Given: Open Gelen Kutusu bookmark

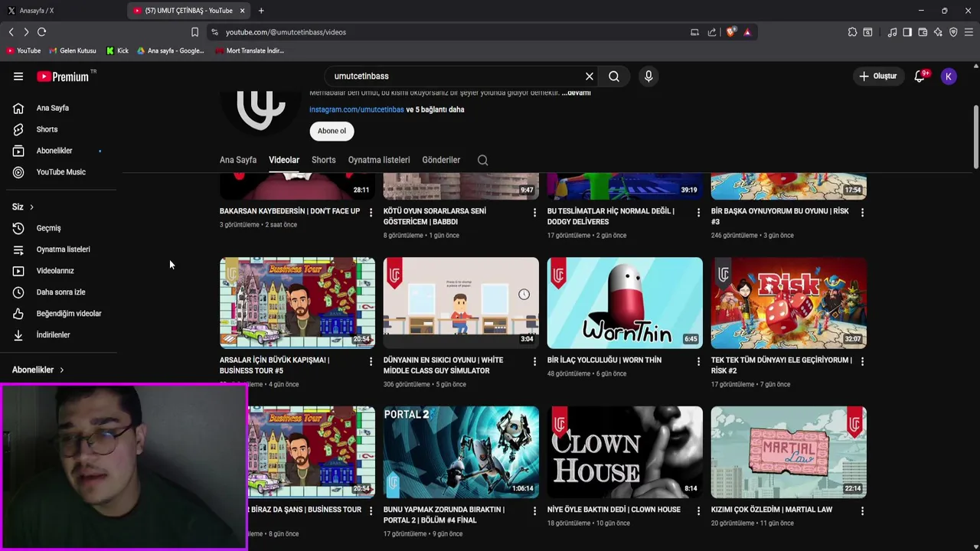Looking at the screenshot, I should click(x=72, y=51).
